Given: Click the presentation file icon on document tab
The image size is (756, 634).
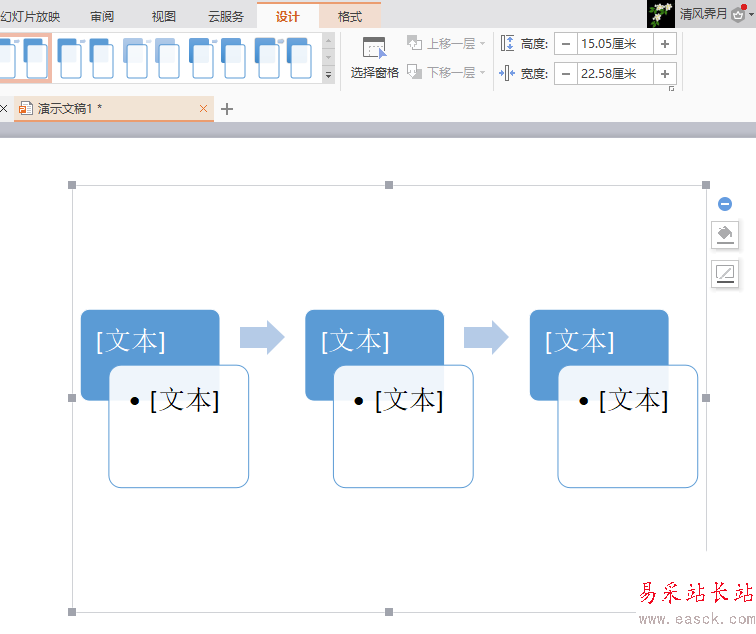Looking at the screenshot, I should click(26, 108).
